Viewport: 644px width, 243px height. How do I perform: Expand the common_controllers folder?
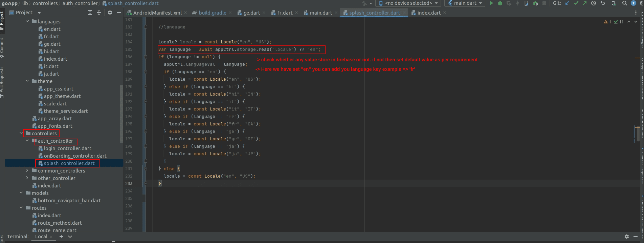(27, 170)
